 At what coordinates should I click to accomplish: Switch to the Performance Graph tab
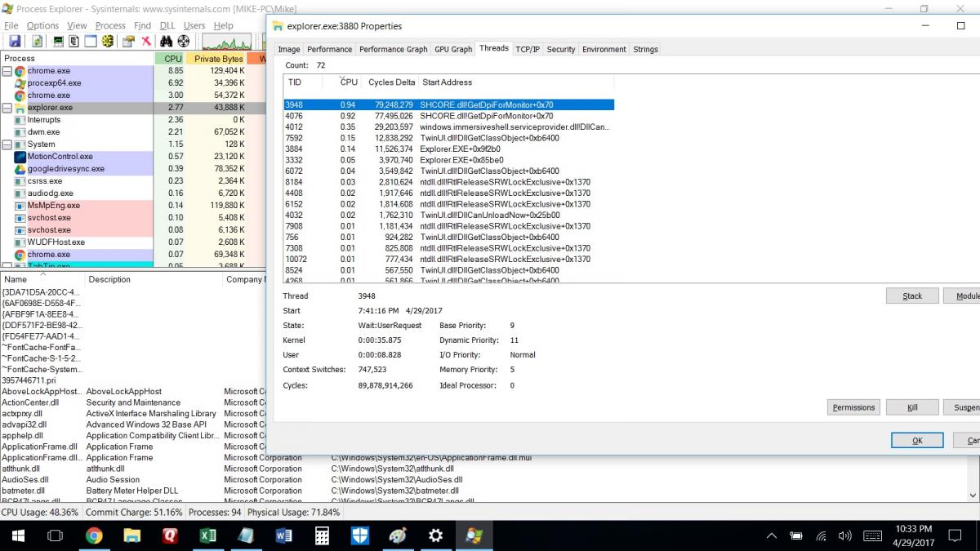tap(394, 49)
